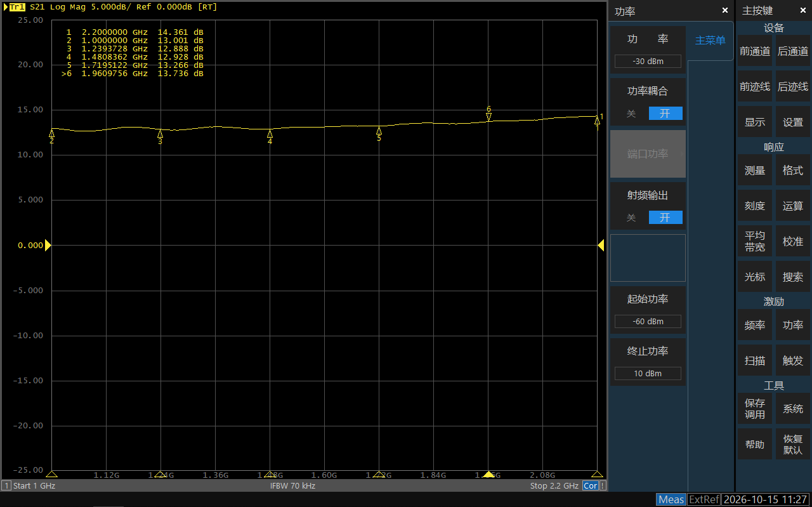This screenshot has width=812, height=507.
Task: Open 保存调用 save/recall menu
Action: coord(755,409)
